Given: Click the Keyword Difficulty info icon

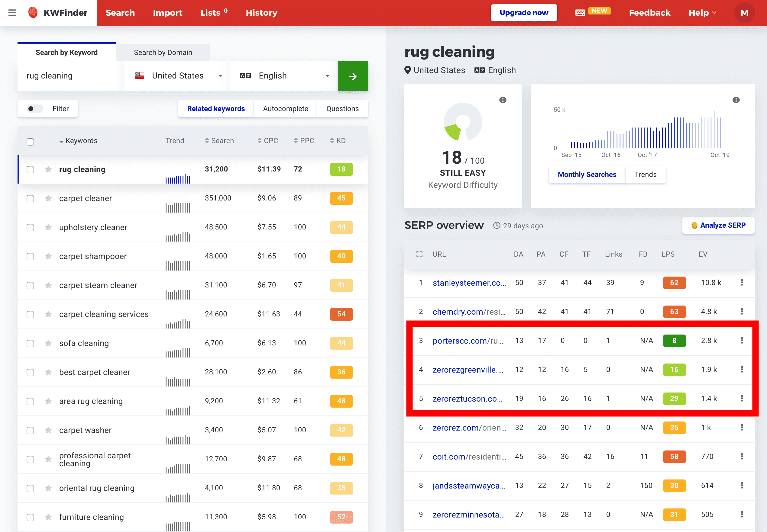Looking at the screenshot, I should coord(503,100).
